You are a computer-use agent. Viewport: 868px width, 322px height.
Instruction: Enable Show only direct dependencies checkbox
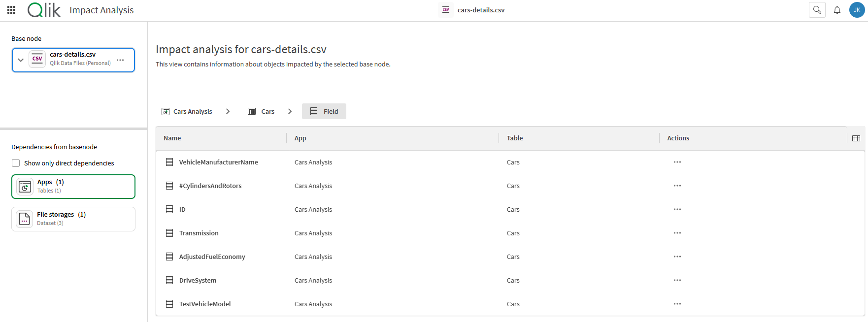click(16, 163)
